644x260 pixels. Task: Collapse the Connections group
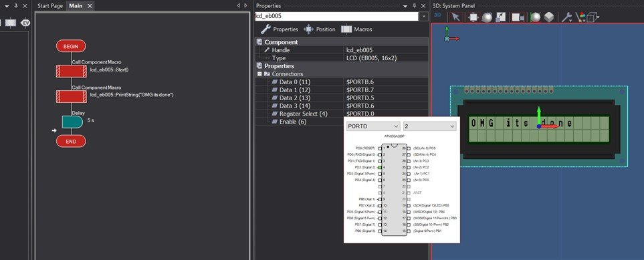(259, 74)
